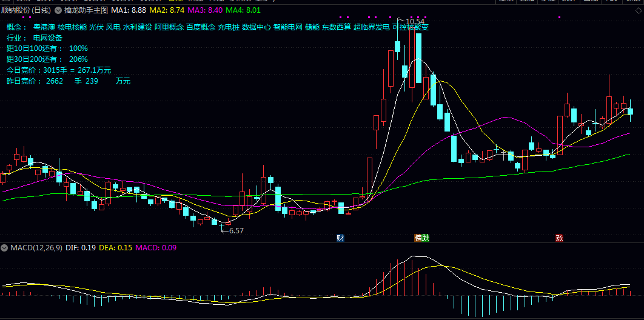Click the 财 event marker
644x320 pixels.
(x=340, y=238)
